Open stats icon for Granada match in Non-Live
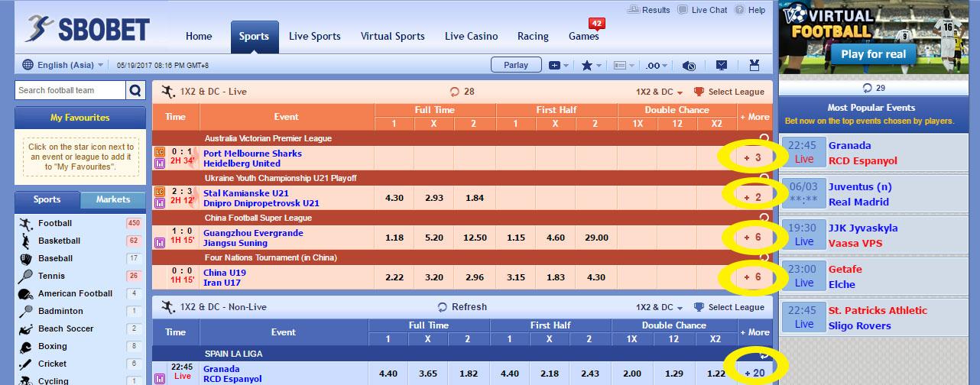This screenshot has width=980, height=385. point(160,378)
